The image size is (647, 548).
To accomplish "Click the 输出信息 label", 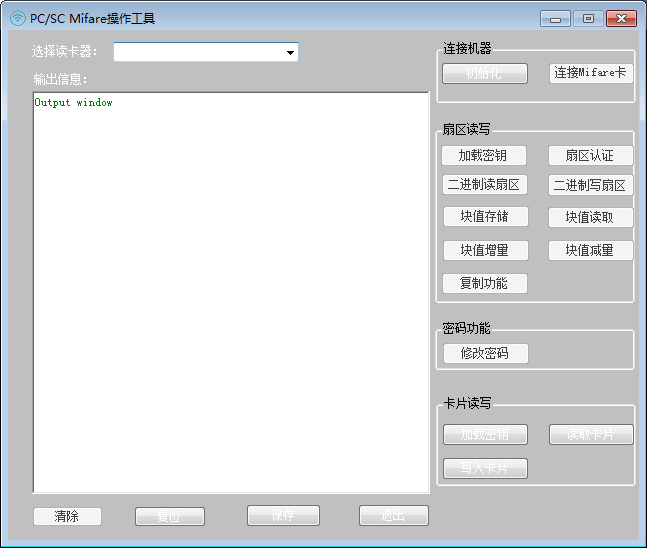I will coord(60,79).
